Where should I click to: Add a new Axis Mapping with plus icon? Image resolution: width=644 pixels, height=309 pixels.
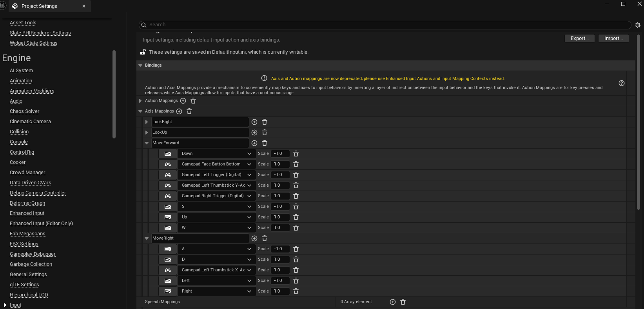pos(179,111)
